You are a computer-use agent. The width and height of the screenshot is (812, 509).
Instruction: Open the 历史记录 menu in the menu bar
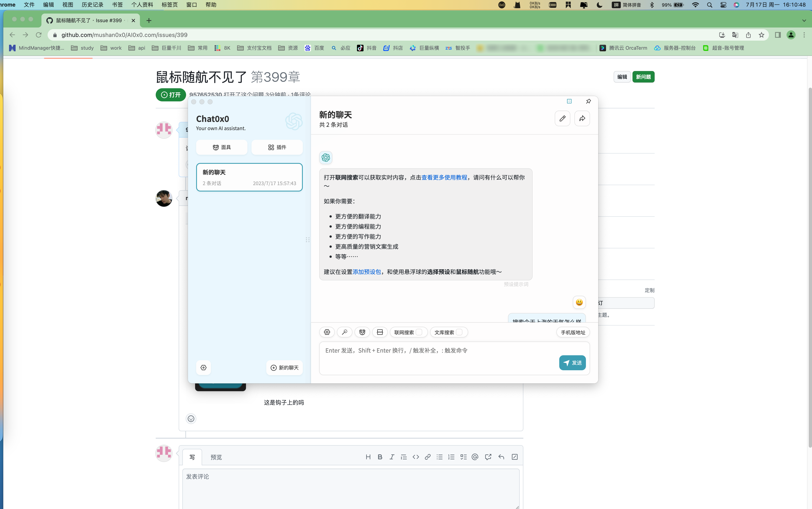(92, 5)
